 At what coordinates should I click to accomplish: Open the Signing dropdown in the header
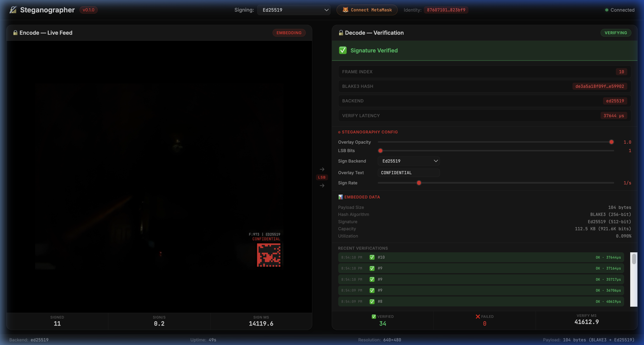tap(294, 10)
